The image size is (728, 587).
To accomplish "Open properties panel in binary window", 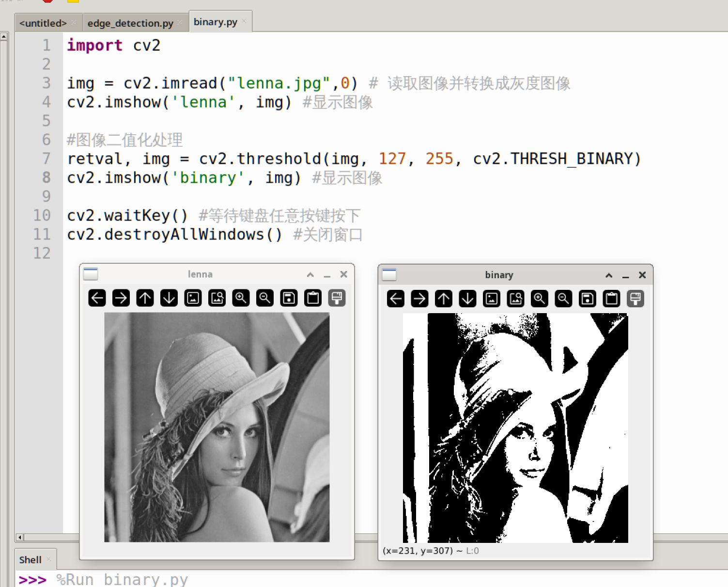I will 635,299.
